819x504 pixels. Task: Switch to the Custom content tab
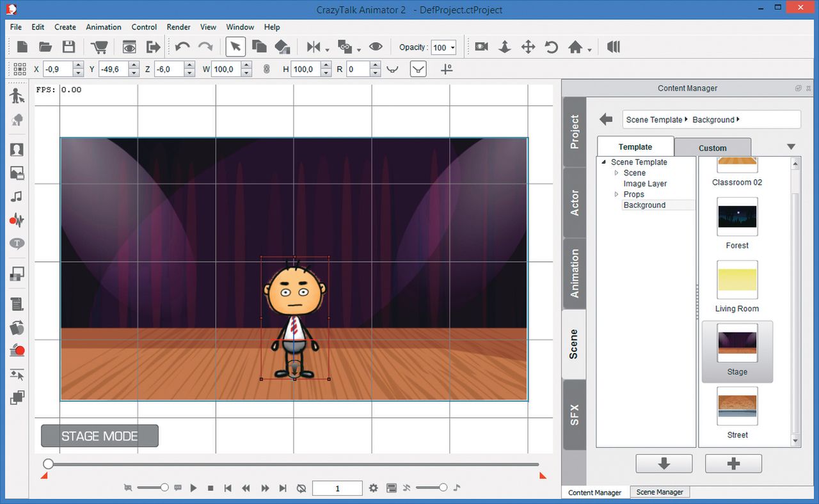[x=713, y=148]
